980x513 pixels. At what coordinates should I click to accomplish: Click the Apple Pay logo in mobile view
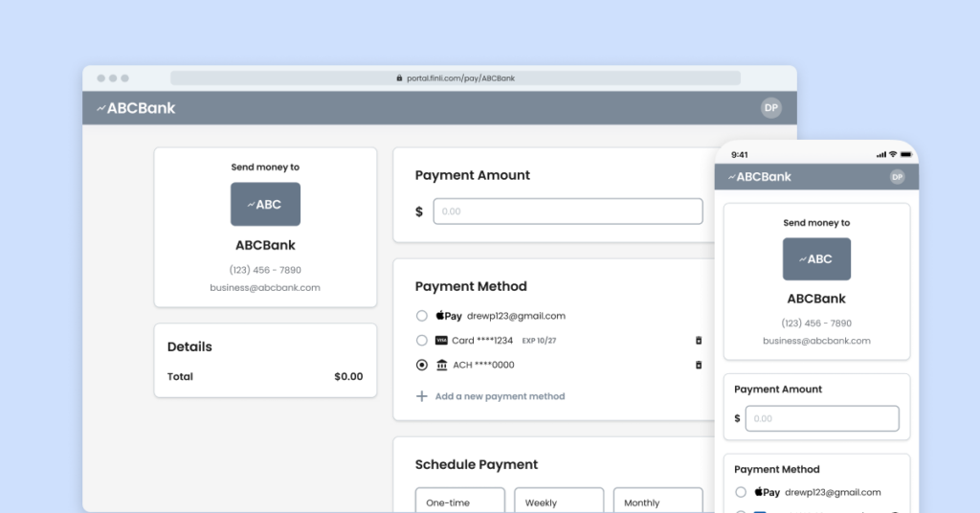(767, 492)
